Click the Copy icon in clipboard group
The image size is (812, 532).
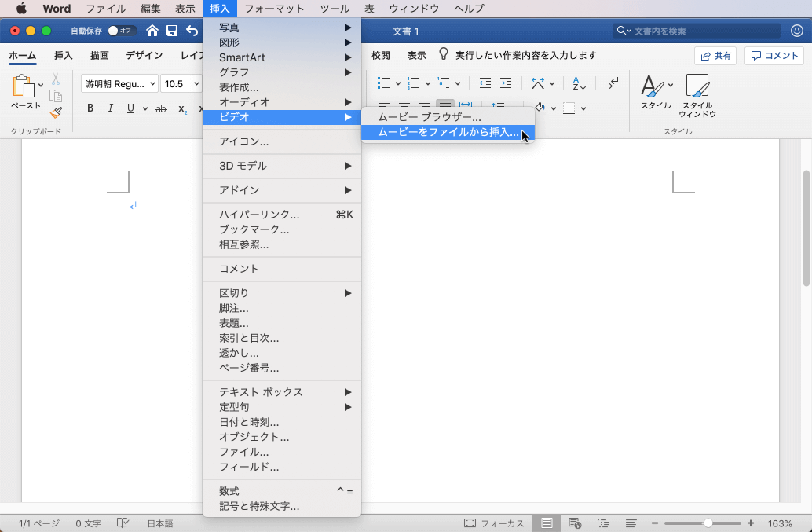56,96
